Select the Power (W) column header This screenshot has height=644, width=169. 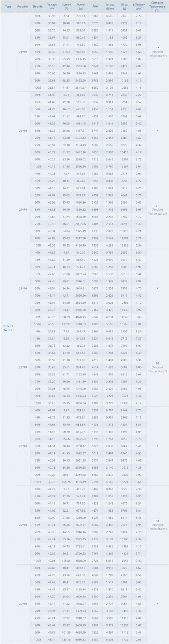point(81,6)
